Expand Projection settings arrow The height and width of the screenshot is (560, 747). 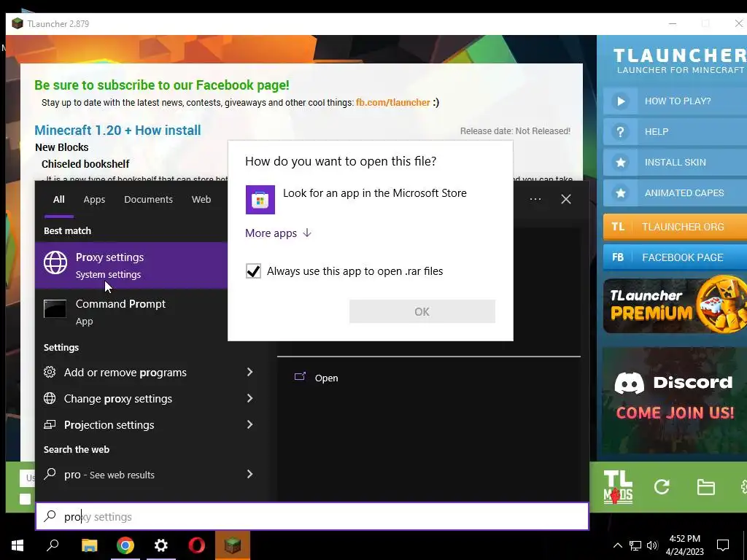click(x=249, y=424)
